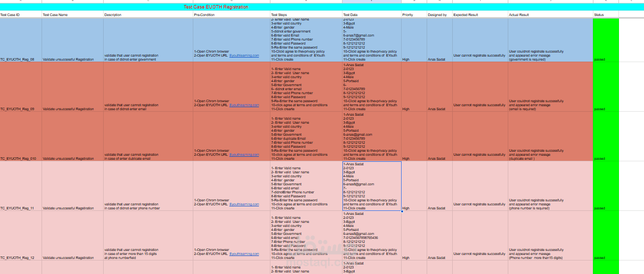
Task: Click the "High" priority cell in Reg_09 row
Action: point(414,87)
